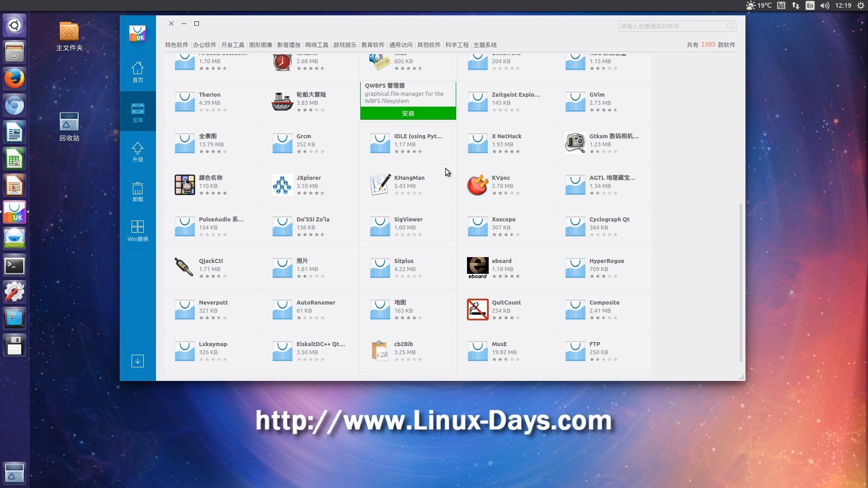The width and height of the screenshot is (868, 488).
Task: Open the QuitCount no-smoking app icon
Action: 477,310
